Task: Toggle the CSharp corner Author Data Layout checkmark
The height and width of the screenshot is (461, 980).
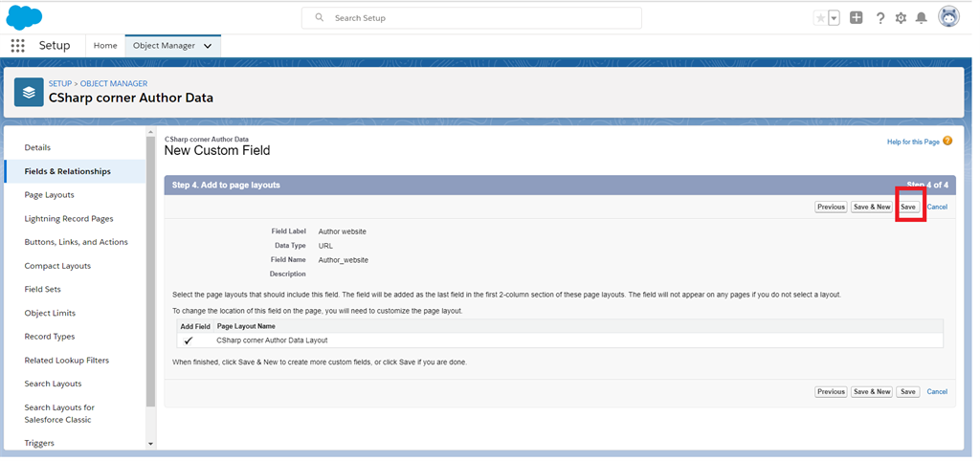Action: [189, 340]
